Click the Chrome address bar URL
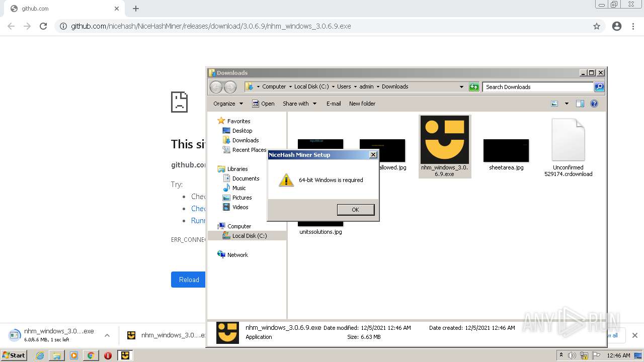644x362 pixels. 211,26
